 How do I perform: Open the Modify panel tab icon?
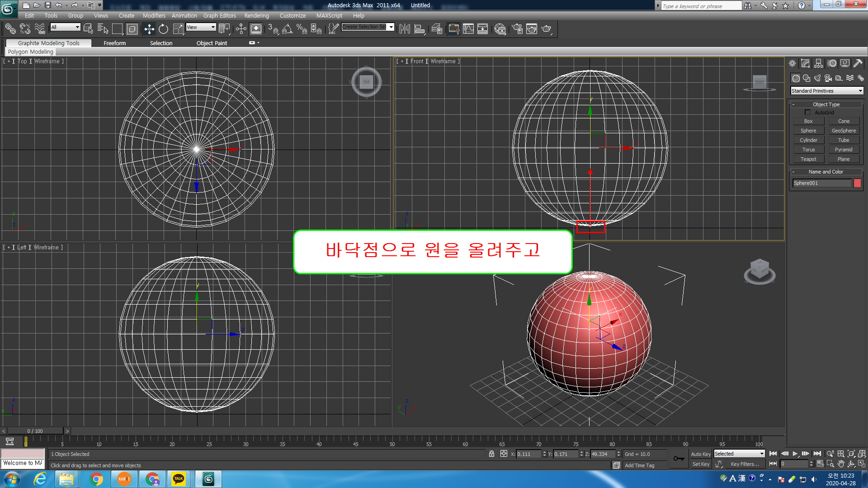(x=805, y=64)
